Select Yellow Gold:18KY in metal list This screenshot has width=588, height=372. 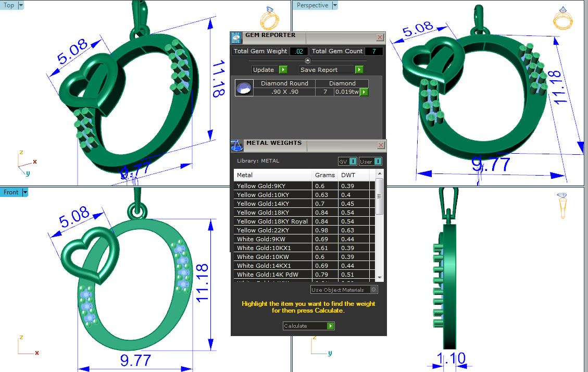(272, 213)
